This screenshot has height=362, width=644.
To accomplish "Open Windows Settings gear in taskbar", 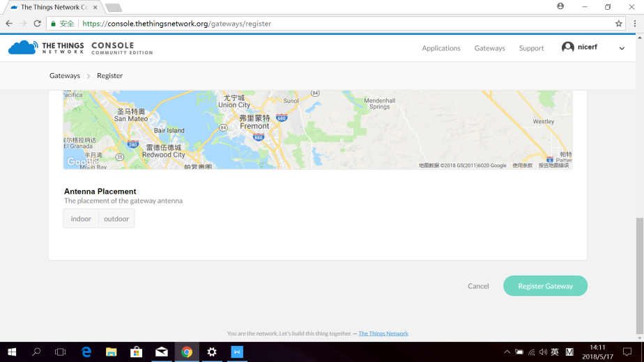I will pyautogui.click(x=212, y=352).
